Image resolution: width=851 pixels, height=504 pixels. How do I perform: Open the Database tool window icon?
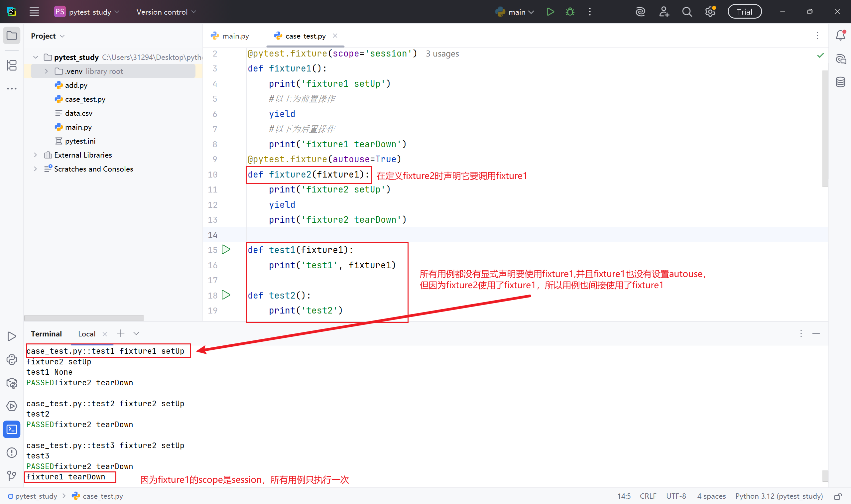[840, 82]
